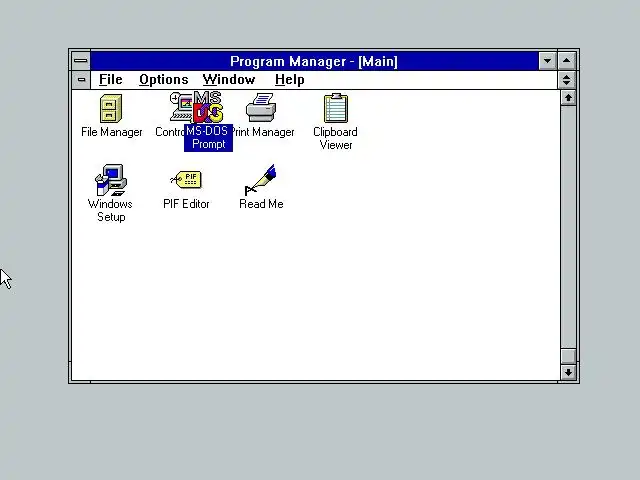
Task: Restore the Main group window size
Action: [x=567, y=80]
